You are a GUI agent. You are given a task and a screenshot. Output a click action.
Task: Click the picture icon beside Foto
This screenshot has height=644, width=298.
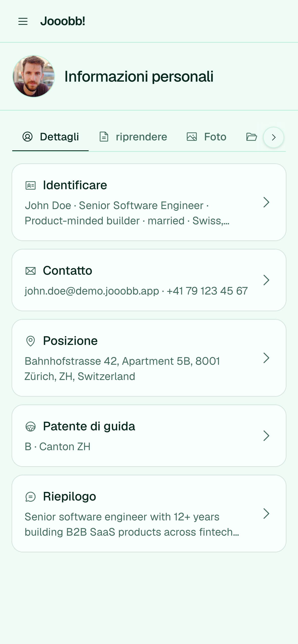[192, 137]
